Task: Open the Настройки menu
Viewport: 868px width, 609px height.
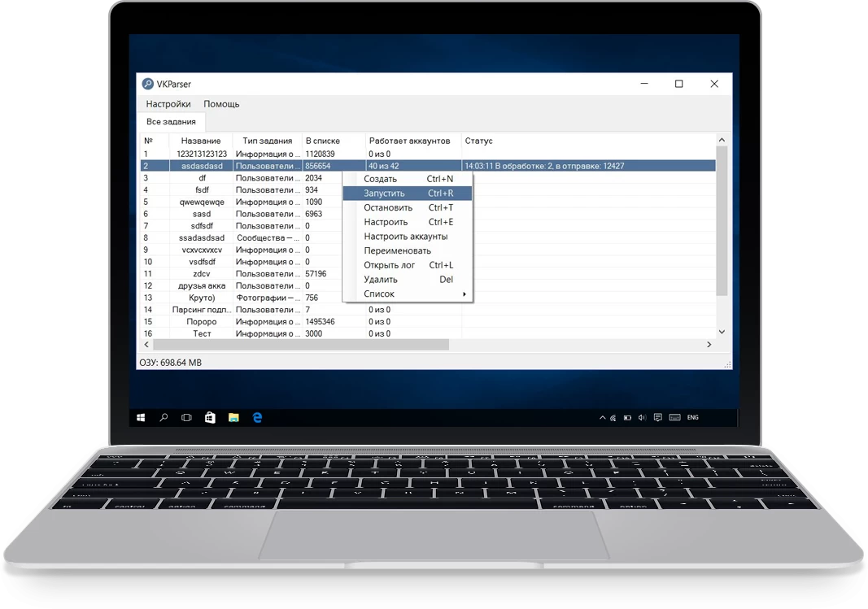Action: pos(168,104)
